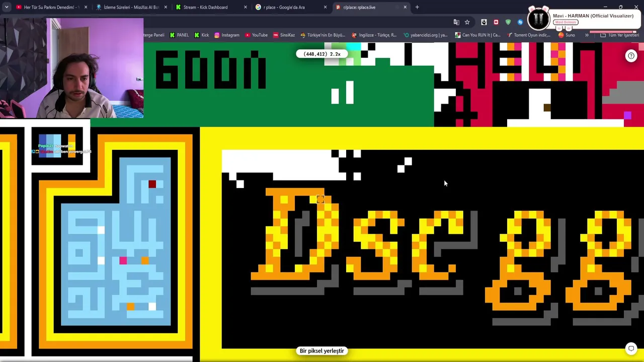Viewport: 644px width, 362px height.
Task: Close the 'r/place: rplace.live' tab
Action: tap(405, 7)
